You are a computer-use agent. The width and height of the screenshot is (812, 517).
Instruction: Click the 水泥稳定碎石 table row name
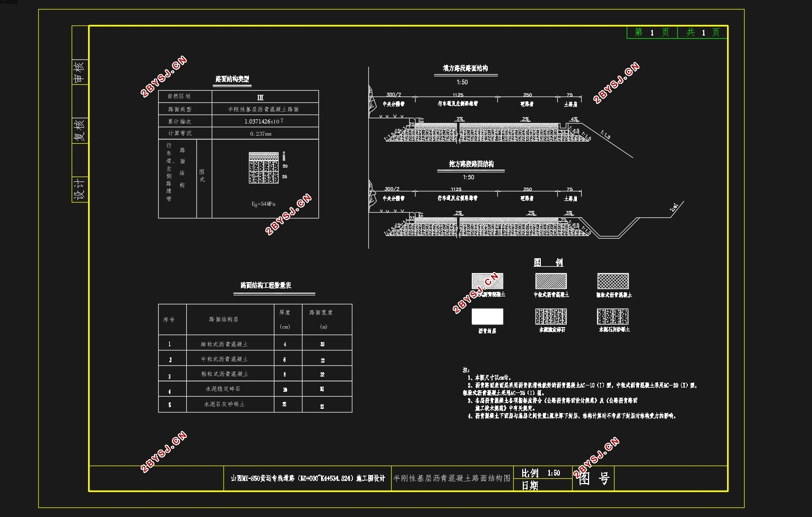223,389
